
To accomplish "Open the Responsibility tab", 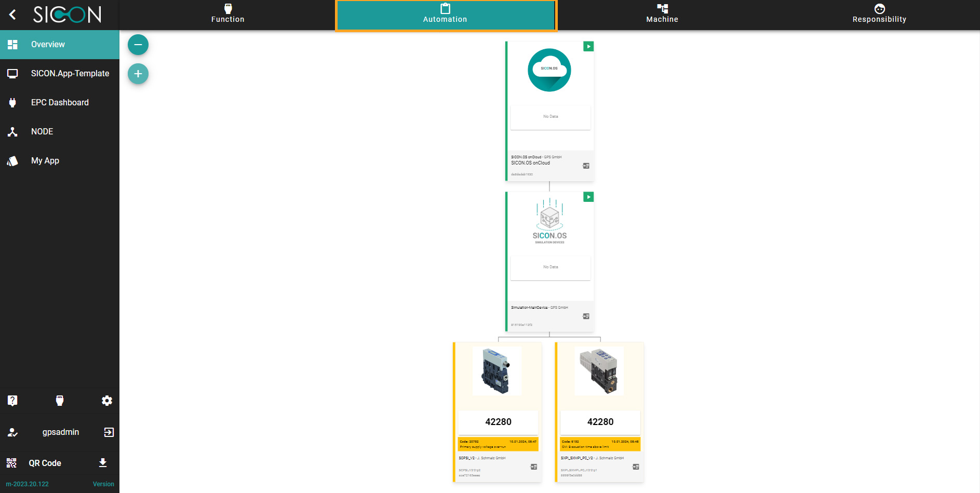I will click(879, 15).
